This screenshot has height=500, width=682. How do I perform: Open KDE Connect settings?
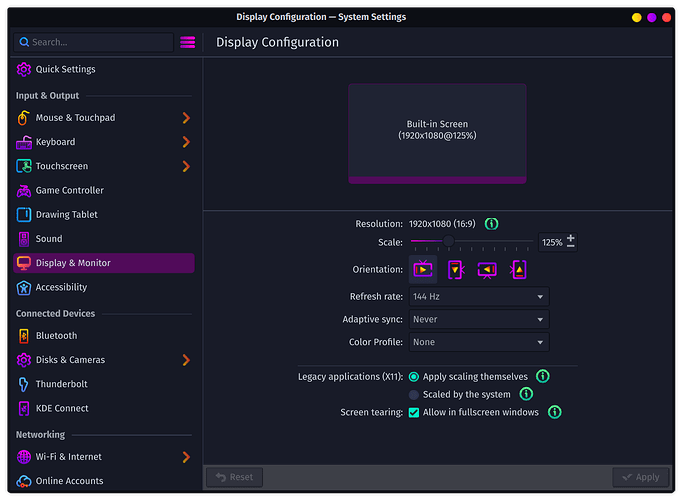pos(104,408)
